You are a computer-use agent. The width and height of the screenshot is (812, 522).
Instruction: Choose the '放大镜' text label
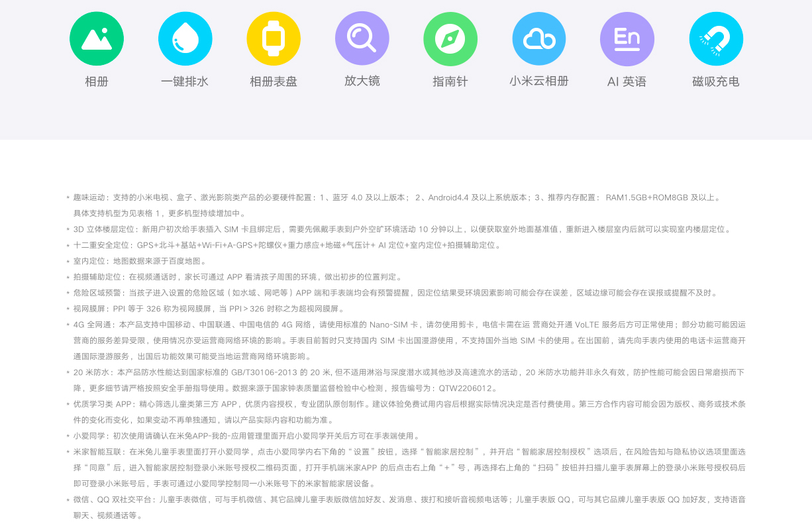[x=362, y=81]
